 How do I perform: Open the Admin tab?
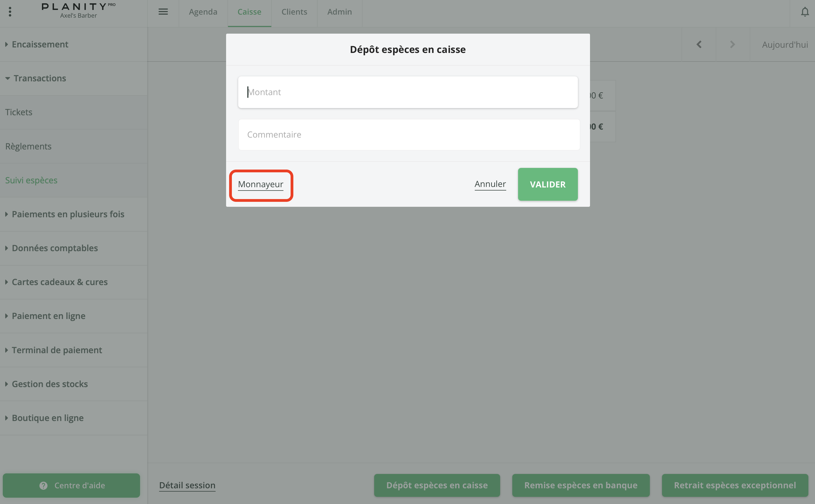click(339, 12)
